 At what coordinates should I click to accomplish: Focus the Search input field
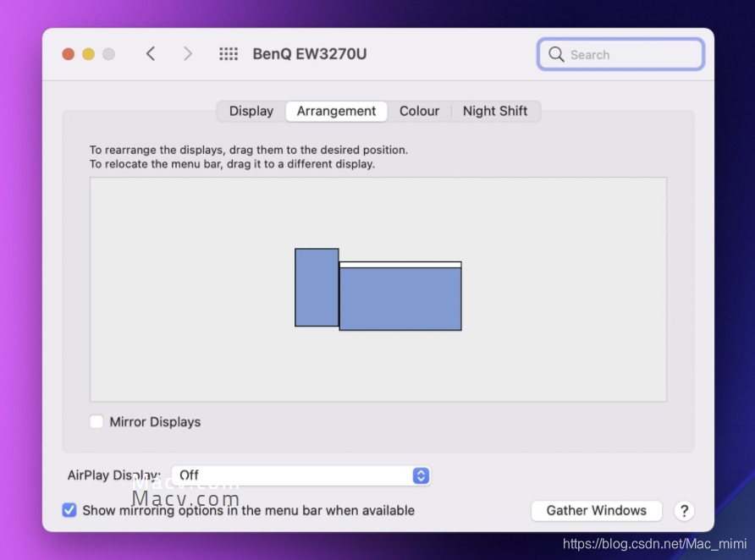click(x=620, y=54)
